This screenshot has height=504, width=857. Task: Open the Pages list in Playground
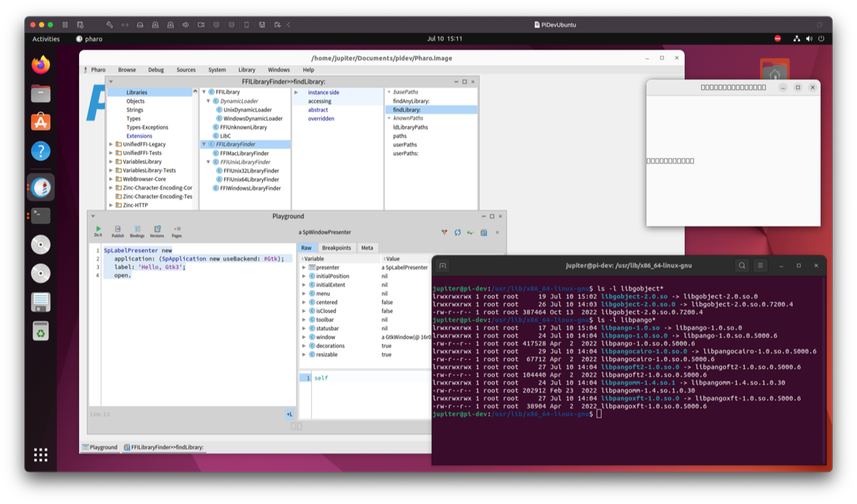tap(177, 231)
